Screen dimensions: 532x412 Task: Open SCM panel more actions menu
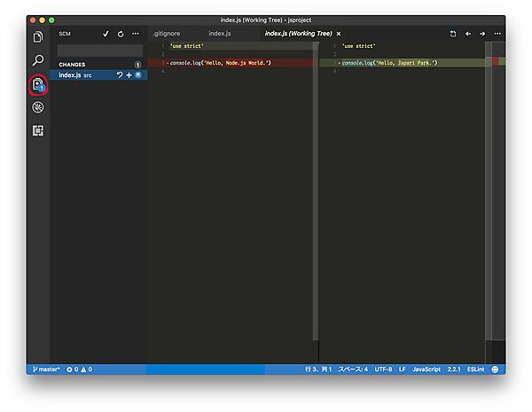click(135, 34)
